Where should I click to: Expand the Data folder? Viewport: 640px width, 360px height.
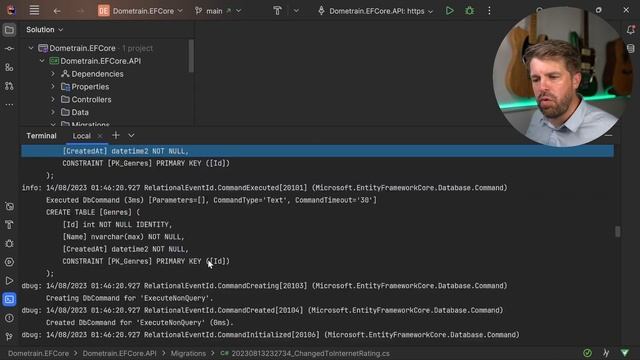53,112
